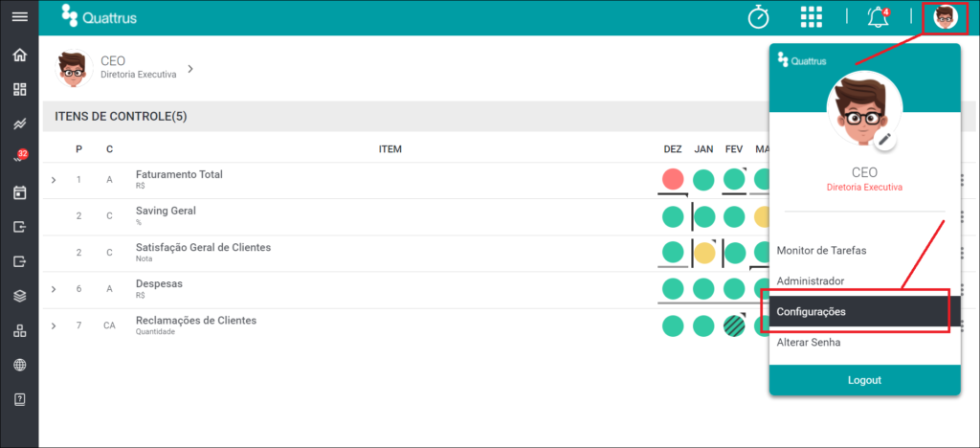Click hatched FEV status of Reclamações de Clientes
The height and width of the screenshot is (448, 980).
734,325
